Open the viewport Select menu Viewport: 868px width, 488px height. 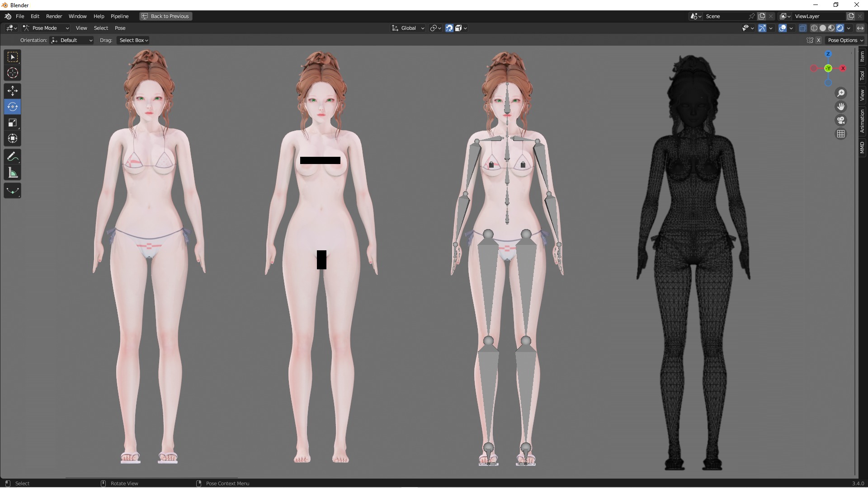101,28
